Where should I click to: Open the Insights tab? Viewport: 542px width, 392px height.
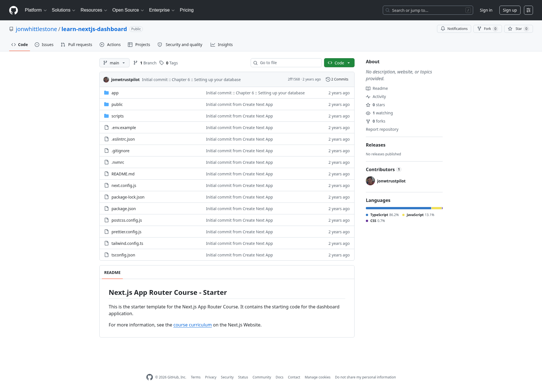click(222, 45)
